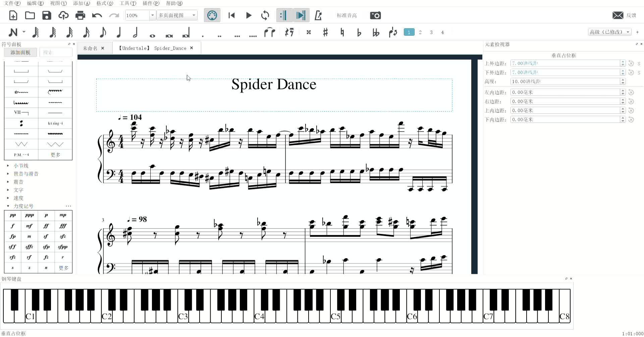Click the 添加面板 button
This screenshot has height=337, width=644.
[x=20, y=52]
